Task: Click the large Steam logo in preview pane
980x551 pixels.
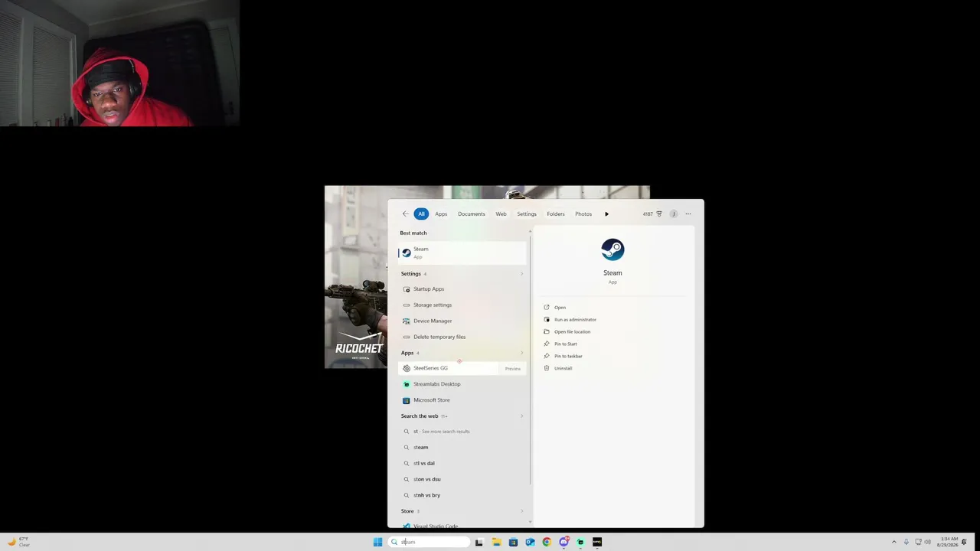Action: point(612,249)
